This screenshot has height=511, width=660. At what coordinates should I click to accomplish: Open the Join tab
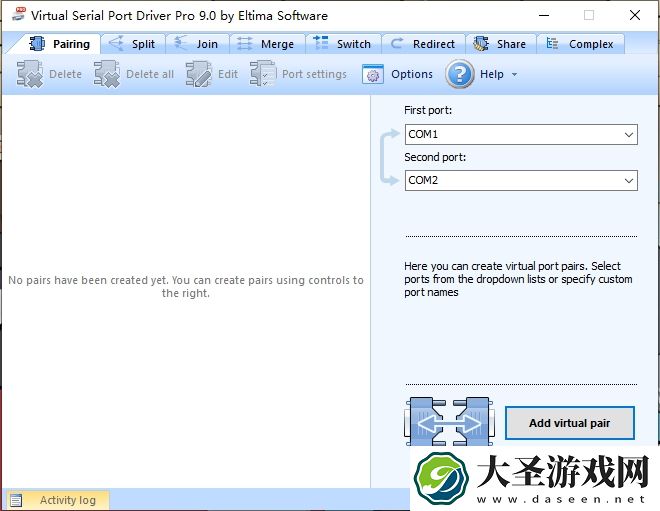tap(197, 44)
